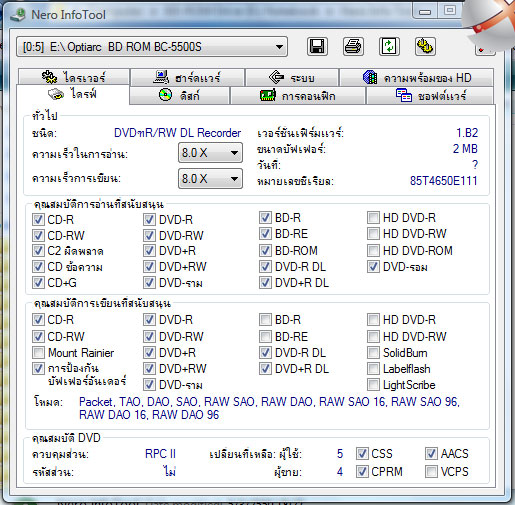Open the ฮาร์ดแวร์ (Hardware) tab

coord(187,77)
